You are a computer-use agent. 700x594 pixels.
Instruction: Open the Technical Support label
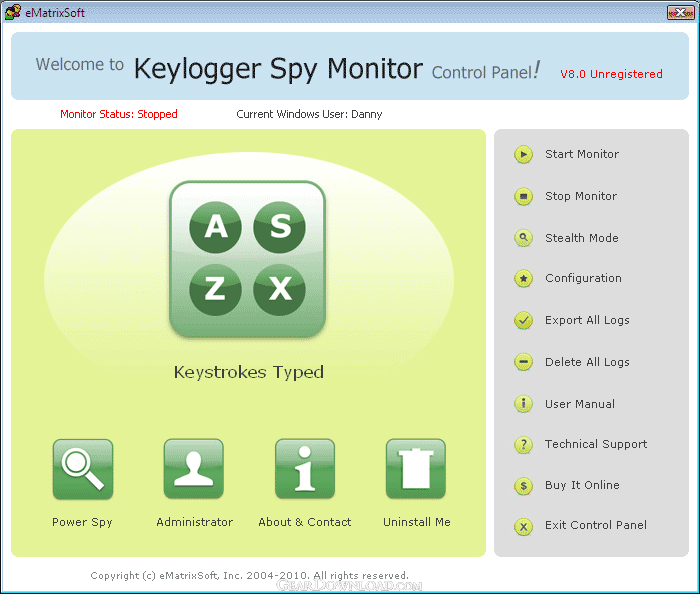point(596,444)
